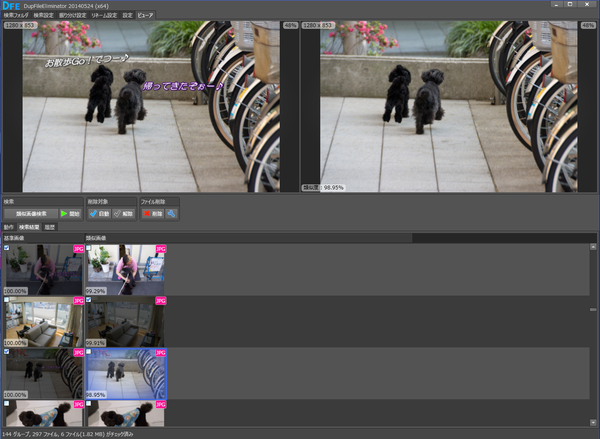600x439 pixels.
Task: Maximize the DupFileEliminator window
Action: coord(570,4)
